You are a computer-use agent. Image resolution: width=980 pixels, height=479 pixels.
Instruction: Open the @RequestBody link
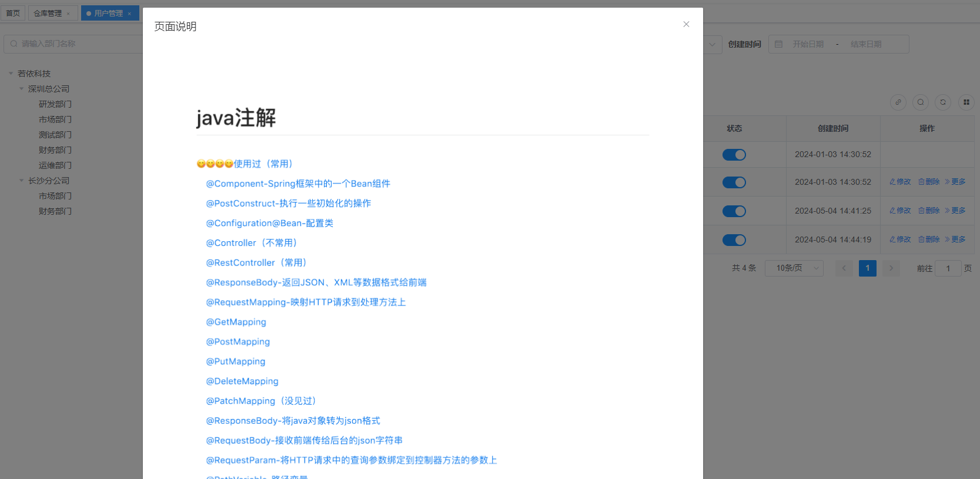(305, 440)
